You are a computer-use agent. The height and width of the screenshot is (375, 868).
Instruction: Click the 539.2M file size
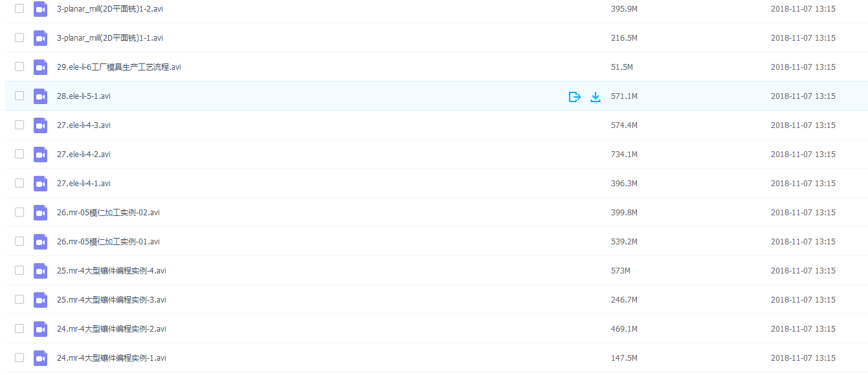pos(624,242)
